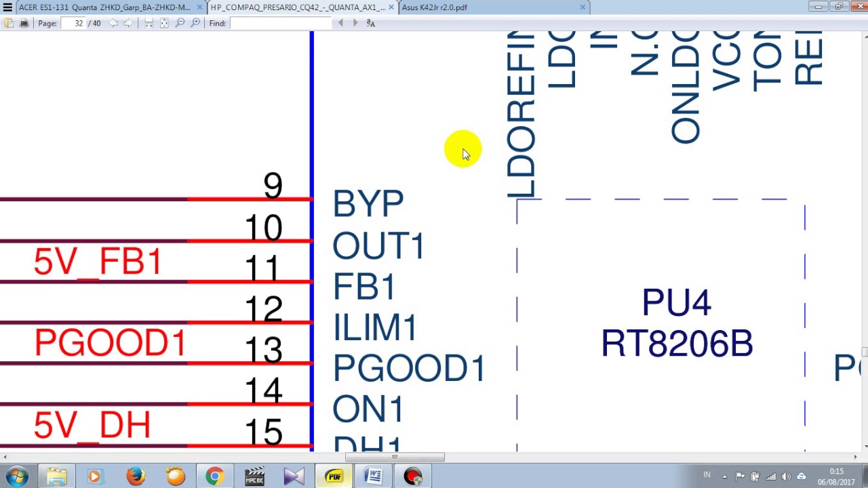
Task: Toggle the Match Case icon
Action: click(x=370, y=23)
